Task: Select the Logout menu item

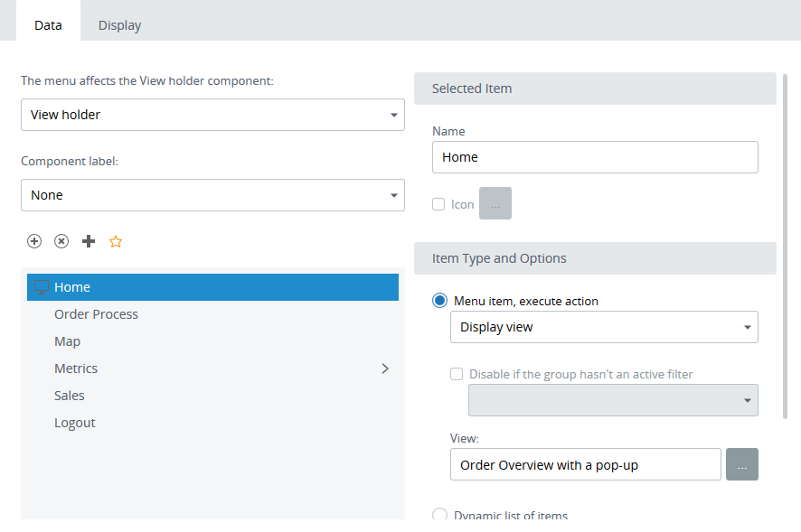Action: [x=74, y=423]
